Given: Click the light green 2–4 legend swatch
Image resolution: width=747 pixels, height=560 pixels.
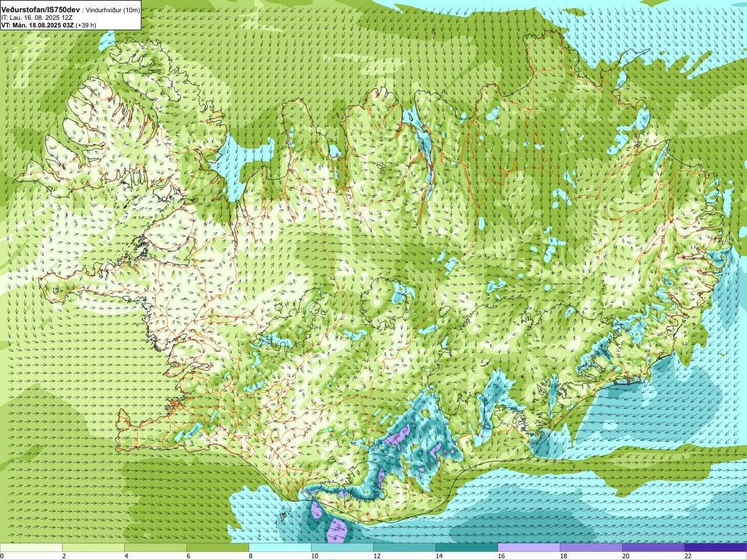Looking at the screenshot, I should (93, 548).
